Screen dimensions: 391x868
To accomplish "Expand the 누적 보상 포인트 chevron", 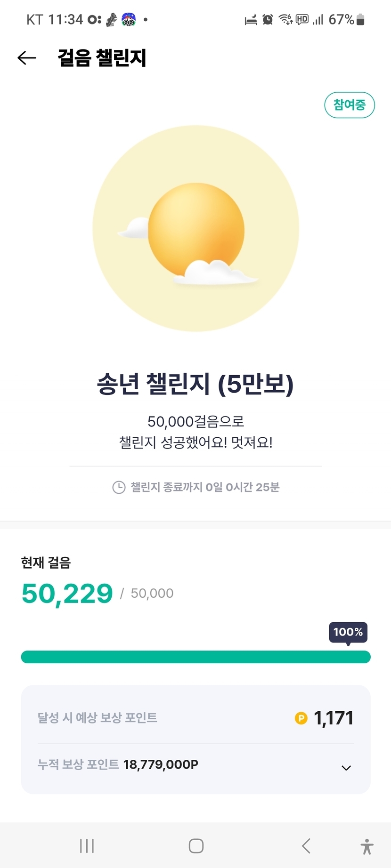I will [x=346, y=768].
